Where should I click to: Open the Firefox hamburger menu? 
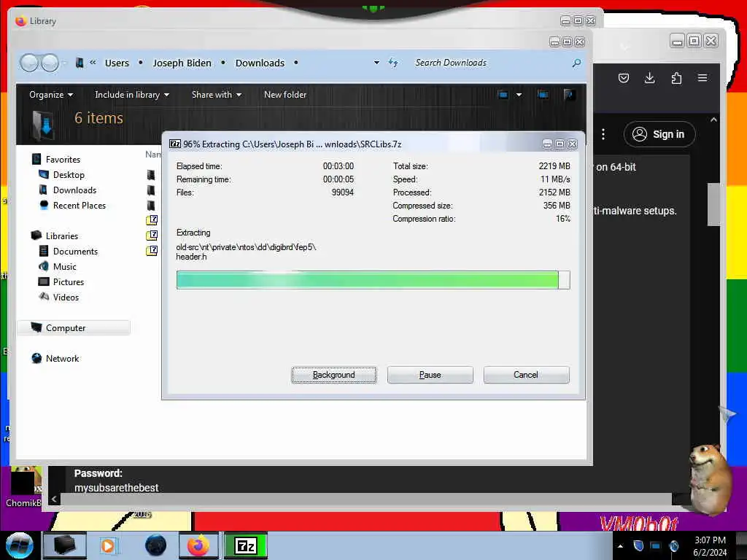pyautogui.click(x=703, y=77)
